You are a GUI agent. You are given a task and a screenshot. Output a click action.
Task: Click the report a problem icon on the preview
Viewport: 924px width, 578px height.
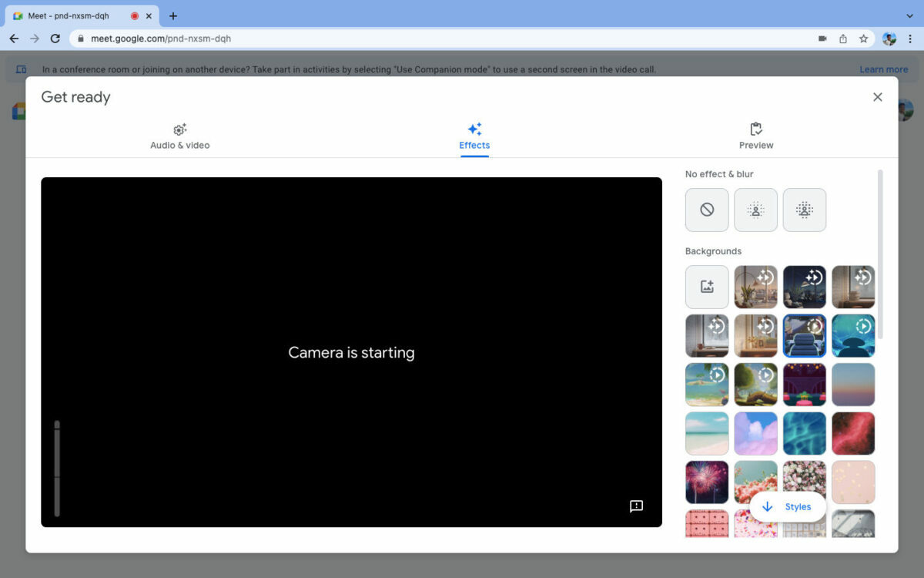pyautogui.click(x=636, y=506)
